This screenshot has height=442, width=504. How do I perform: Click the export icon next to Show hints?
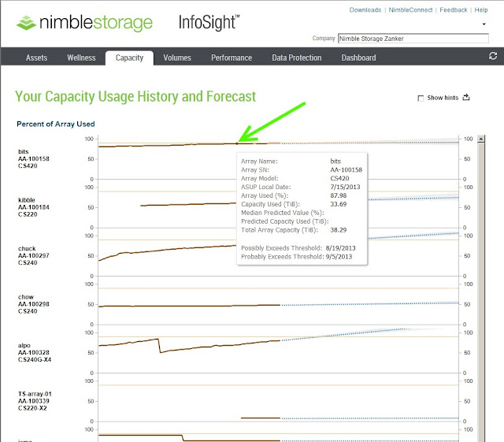[466, 97]
